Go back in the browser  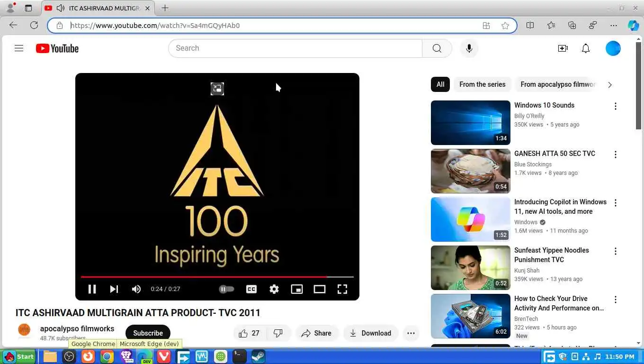tap(13, 25)
